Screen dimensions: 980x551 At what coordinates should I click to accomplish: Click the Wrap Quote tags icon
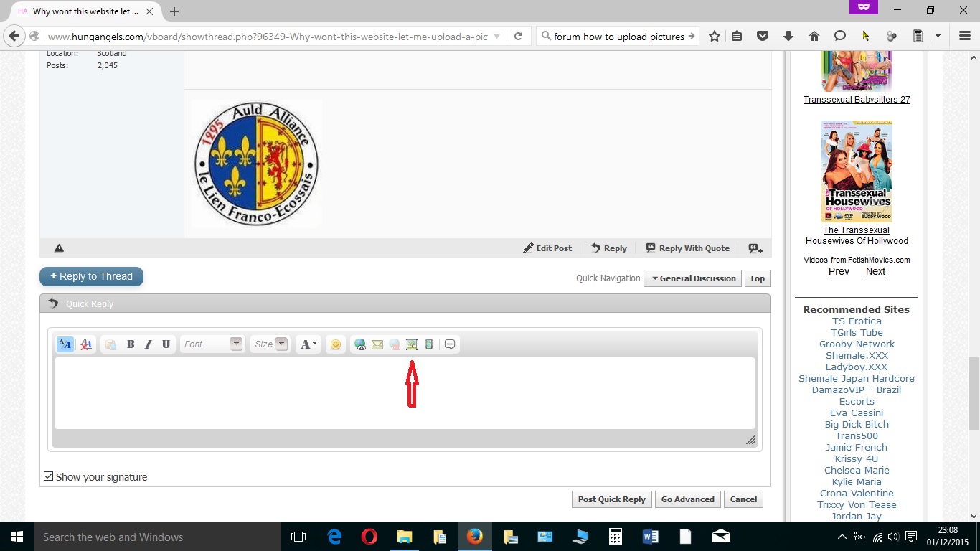click(x=450, y=344)
